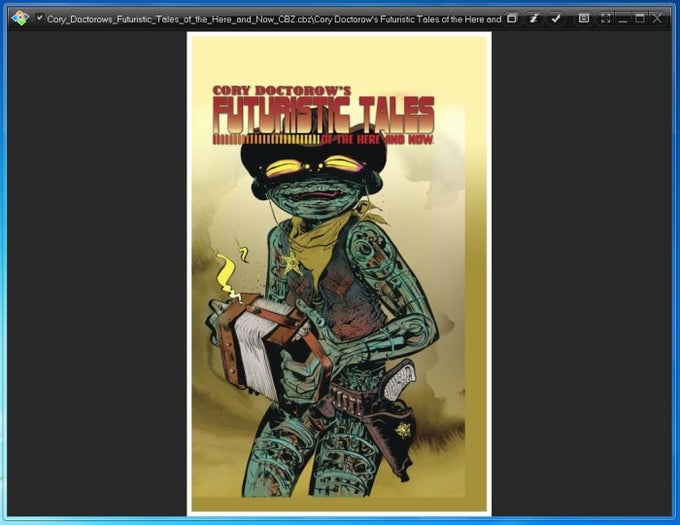Image resolution: width=680 pixels, height=525 pixels.
Task: Close the comic viewer window
Action: coord(657,18)
